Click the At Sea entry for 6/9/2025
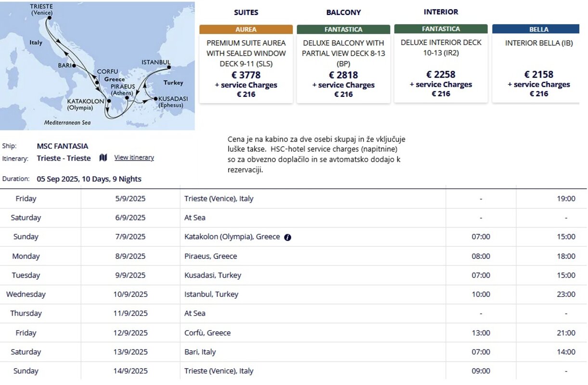The width and height of the screenshot is (588, 385). (195, 218)
